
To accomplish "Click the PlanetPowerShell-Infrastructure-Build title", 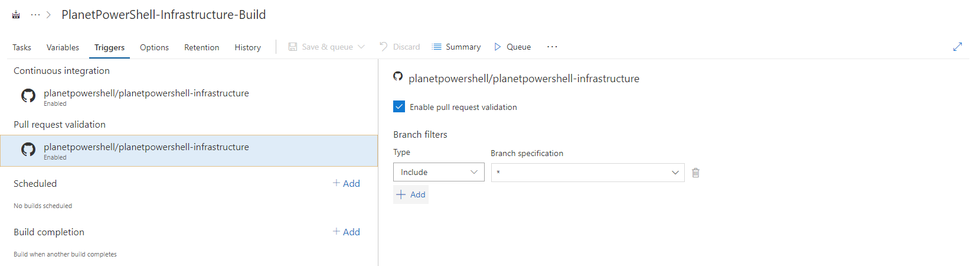I will [164, 15].
